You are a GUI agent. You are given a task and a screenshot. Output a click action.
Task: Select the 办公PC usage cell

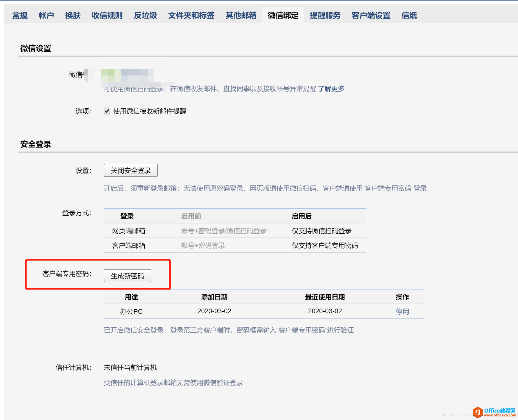[x=131, y=312]
